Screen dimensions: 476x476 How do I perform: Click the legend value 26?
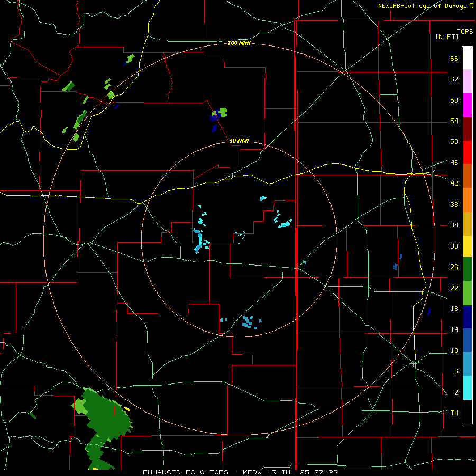click(454, 267)
